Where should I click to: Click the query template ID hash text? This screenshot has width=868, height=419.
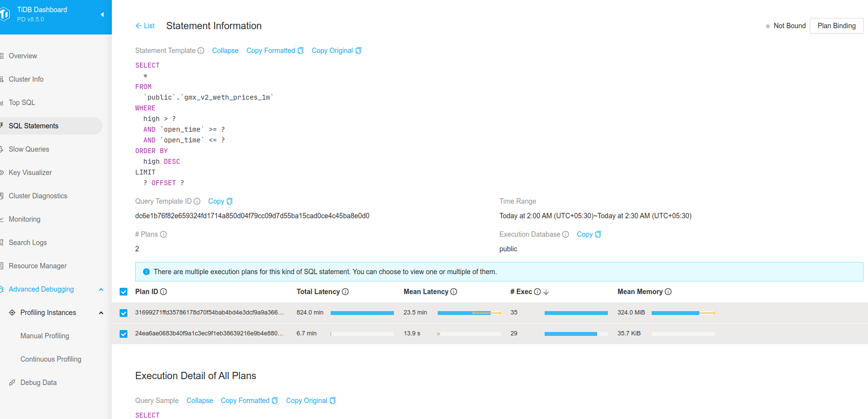(x=252, y=216)
